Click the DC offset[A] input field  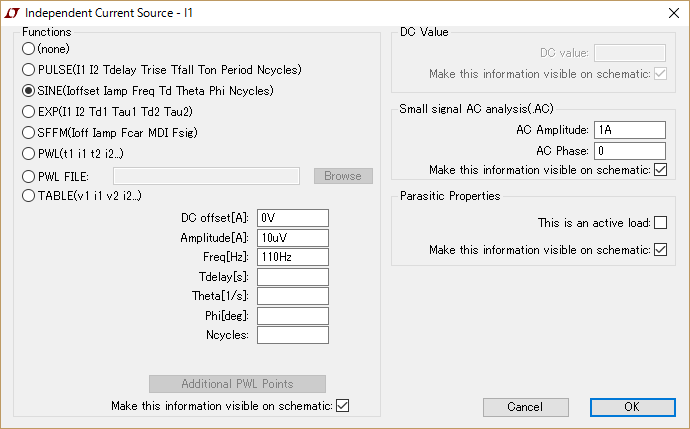pyautogui.click(x=293, y=218)
